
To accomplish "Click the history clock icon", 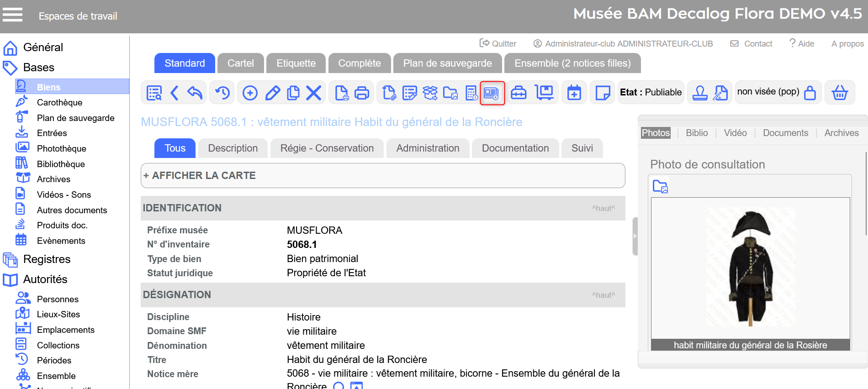I will (222, 93).
